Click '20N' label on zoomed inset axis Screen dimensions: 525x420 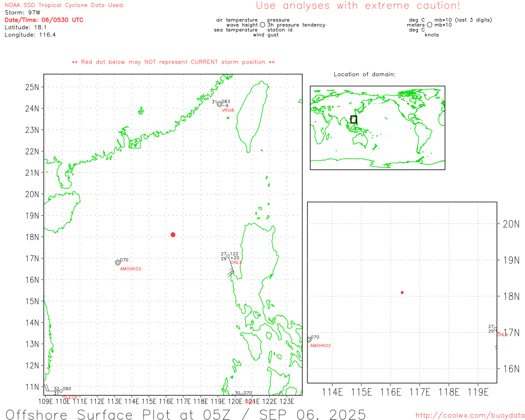(511, 224)
